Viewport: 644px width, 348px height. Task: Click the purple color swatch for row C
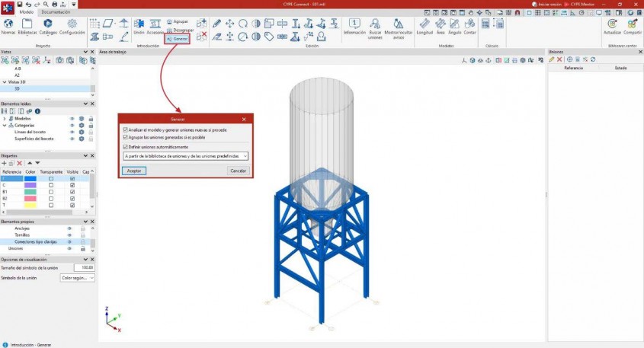point(30,185)
